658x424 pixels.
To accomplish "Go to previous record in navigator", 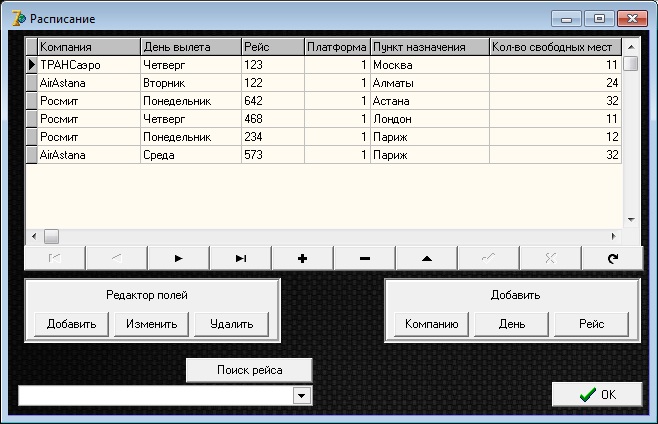I will pyautogui.click(x=117, y=259).
